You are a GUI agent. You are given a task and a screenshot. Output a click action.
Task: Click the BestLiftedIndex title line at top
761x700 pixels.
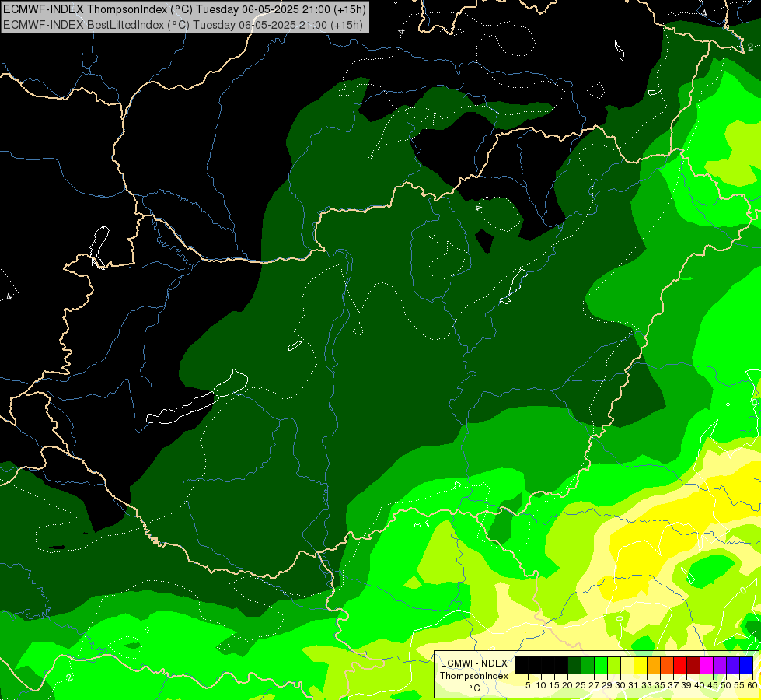coord(183,25)
